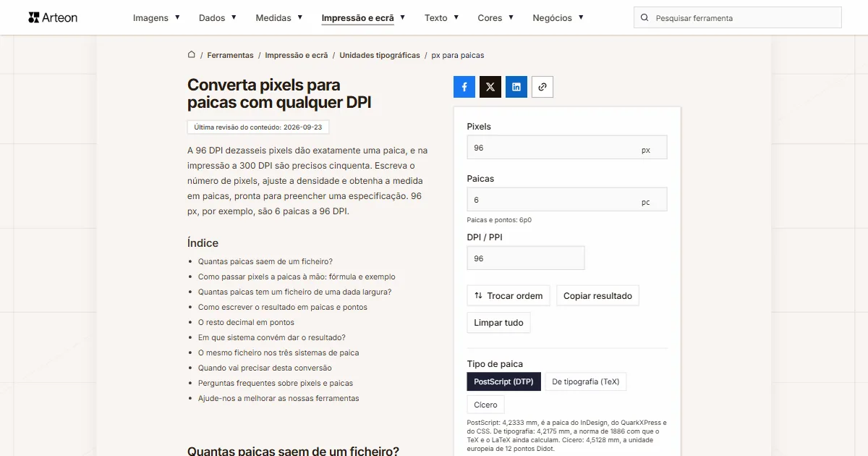Open Unidades tipográficas breadcrumb link
The width and height of the screenshot is (868, 456).
tap(380, 55)
